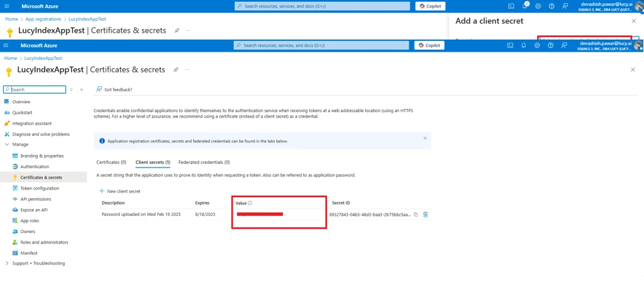Open the Notifications bell icon
The height and width of the screenshot is (306, 644).
523,45
